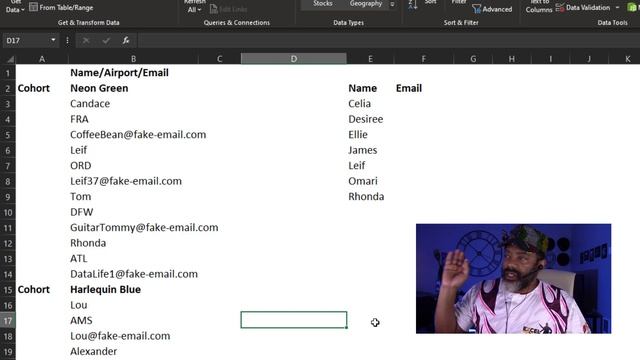Click the Sort Z to A icon
This screenshot has height=360, width=640.
pos(413,5)
